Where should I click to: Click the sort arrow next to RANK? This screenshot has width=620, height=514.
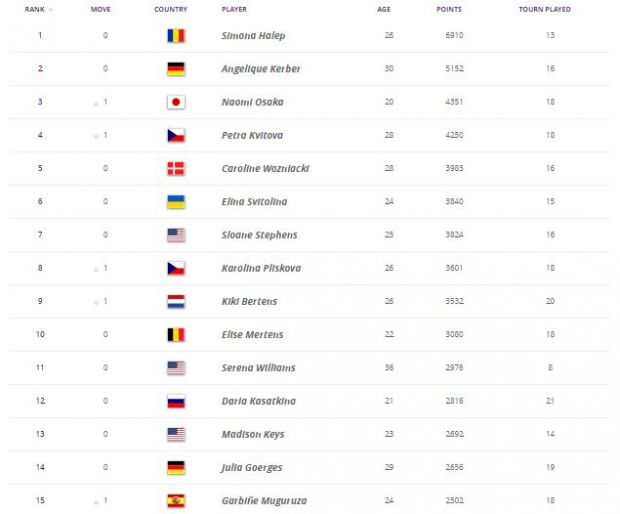click(x=51, y=9)
